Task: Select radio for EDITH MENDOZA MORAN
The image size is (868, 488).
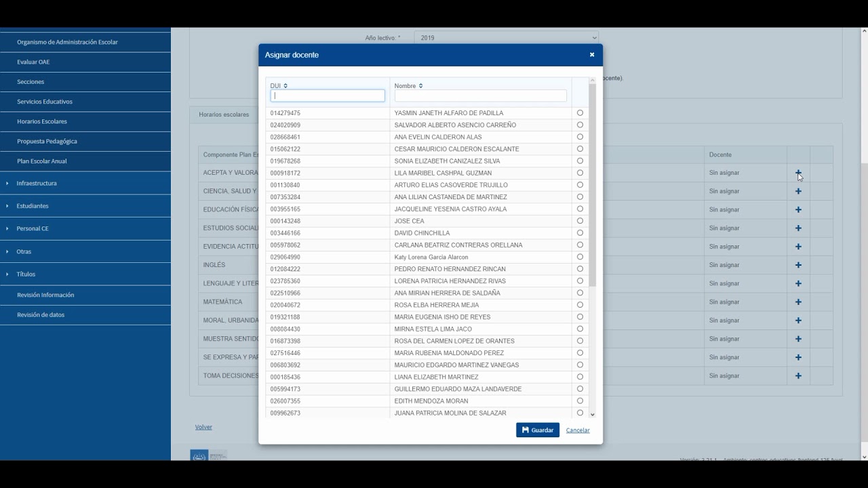Action: click(x=580, y=401)
